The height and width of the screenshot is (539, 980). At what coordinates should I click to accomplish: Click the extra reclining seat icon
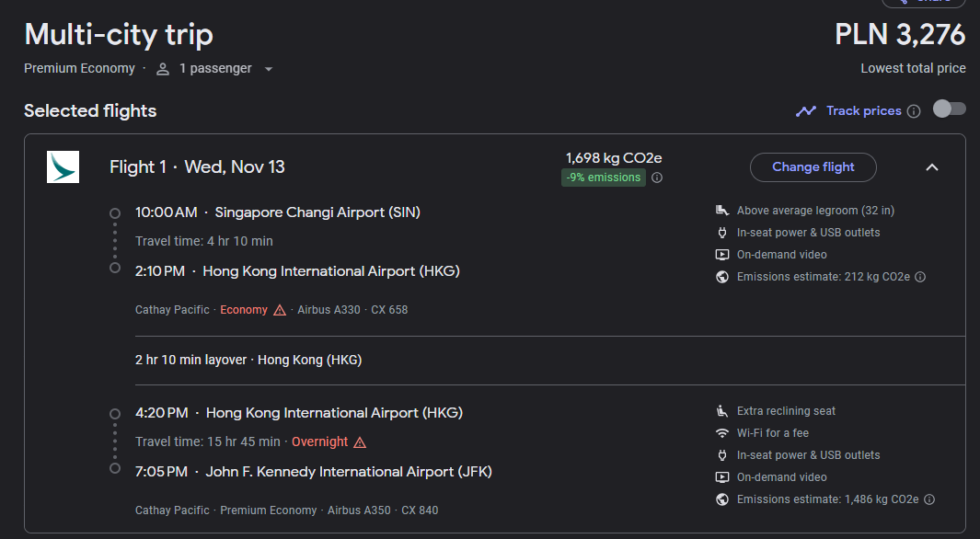coord(721,411)
